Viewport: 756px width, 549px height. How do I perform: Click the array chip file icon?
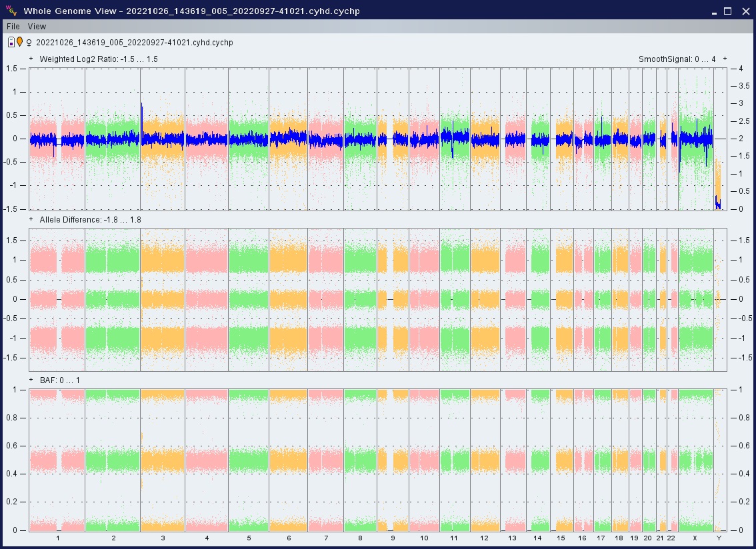tap(11, 43)
